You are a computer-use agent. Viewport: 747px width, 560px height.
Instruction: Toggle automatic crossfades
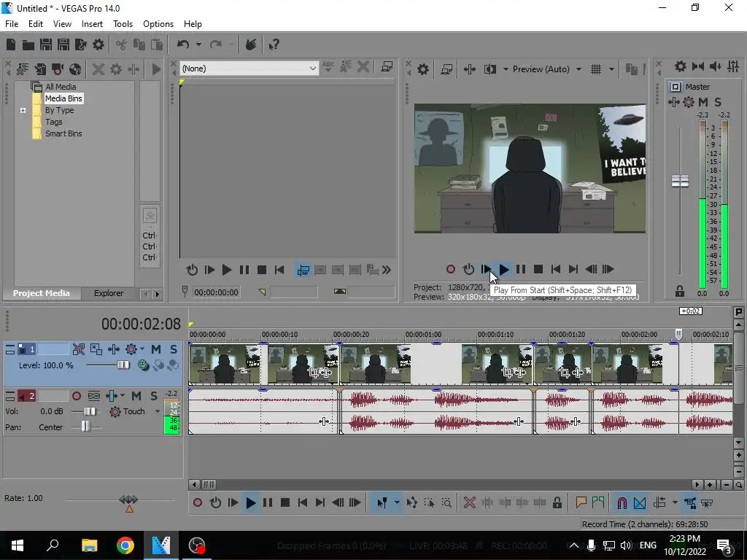pyautogui.click(x=640, y=503)
